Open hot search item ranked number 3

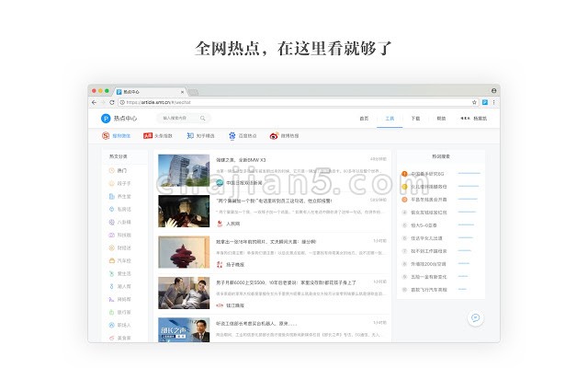pos(429,200)
